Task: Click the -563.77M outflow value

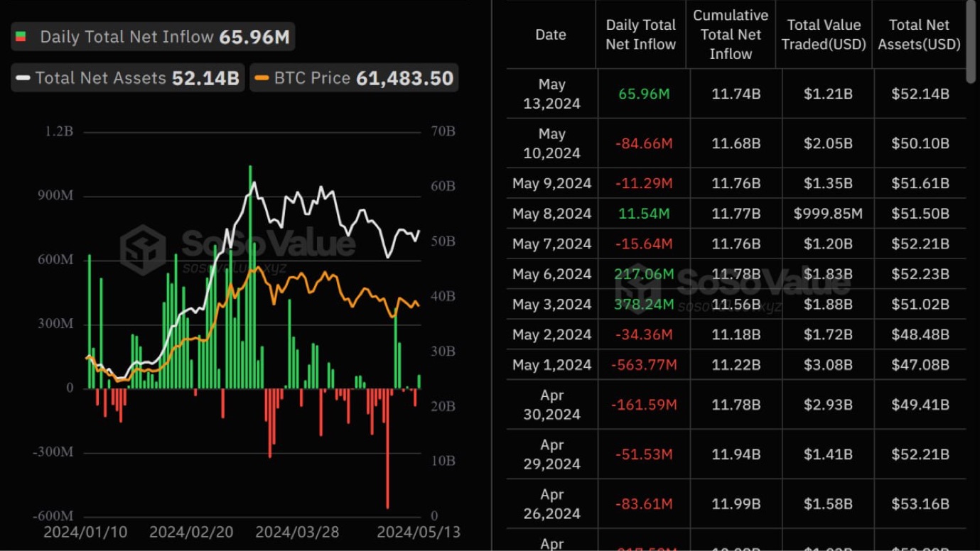Action: coord(644,365)
